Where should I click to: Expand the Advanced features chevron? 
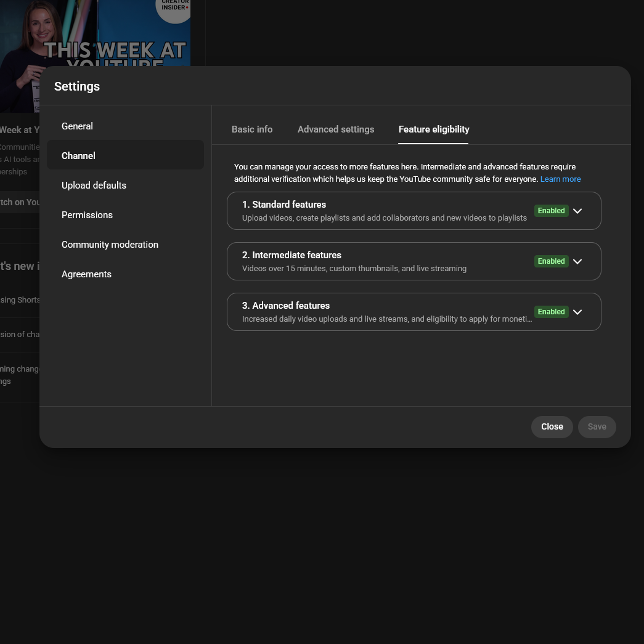click(x=577, y=312)
